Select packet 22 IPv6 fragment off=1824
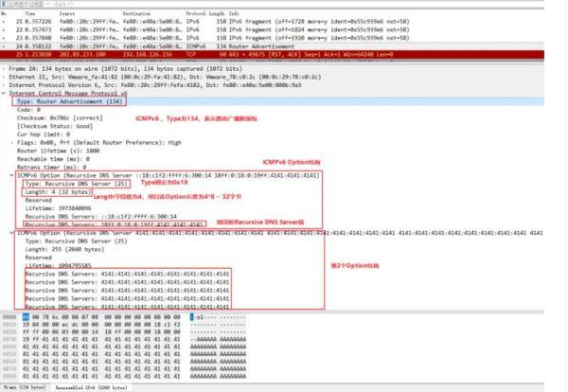Viewport: 568px width, 392px height. click(272, 29)
